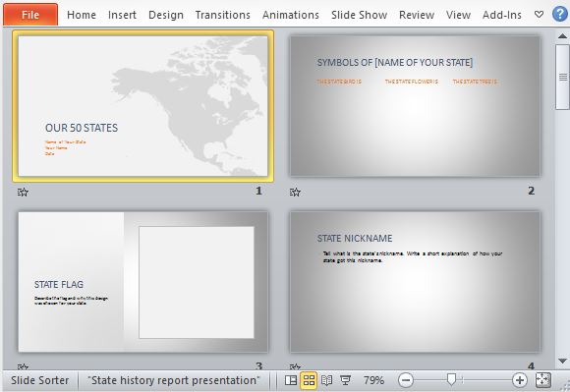The height and width of the screenshot is (392, 570).
Task: Open the Insert ribbon tab
Action: tap(122, 15)
